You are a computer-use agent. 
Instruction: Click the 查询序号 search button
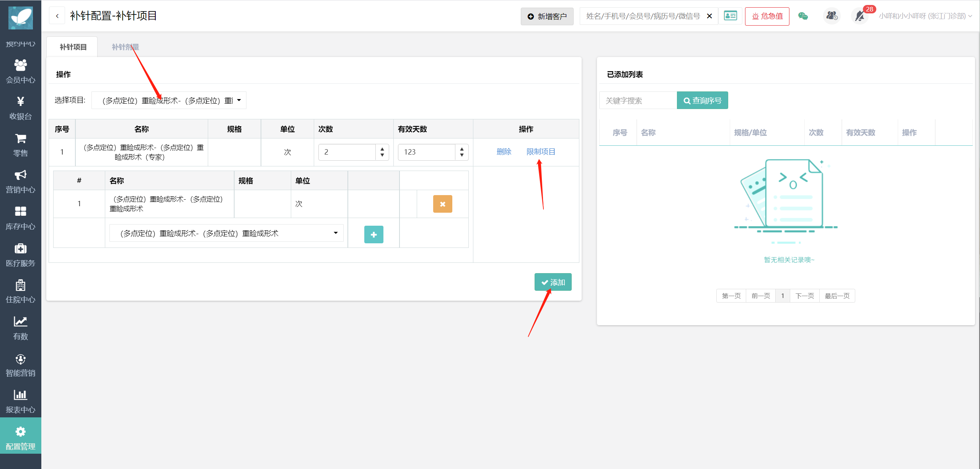click(x=703, y=100)
